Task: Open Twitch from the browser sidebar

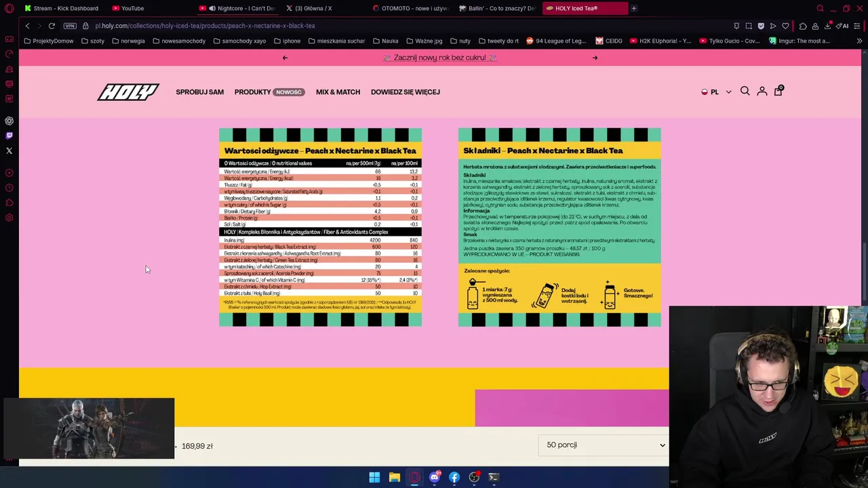Action: tap(9, 136)
